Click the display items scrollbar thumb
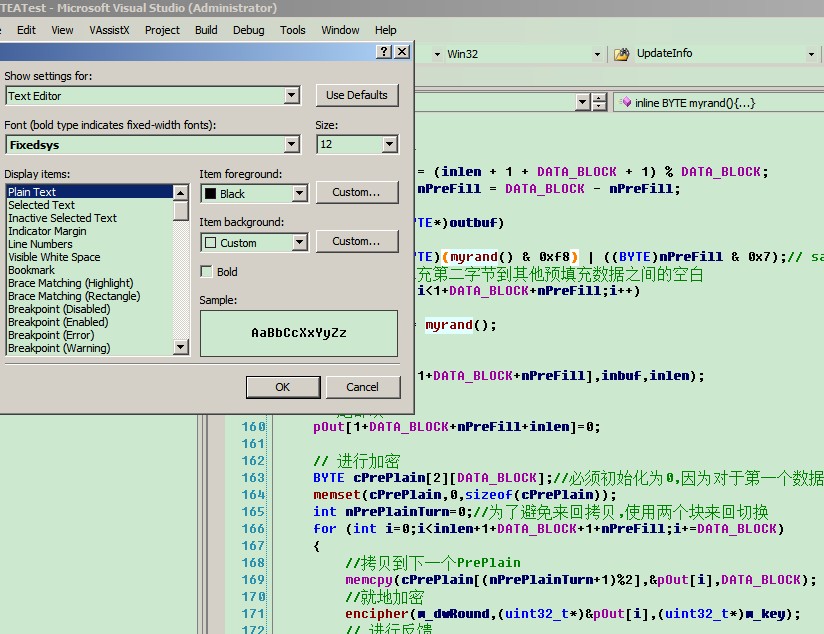 (x=181, y=210)
